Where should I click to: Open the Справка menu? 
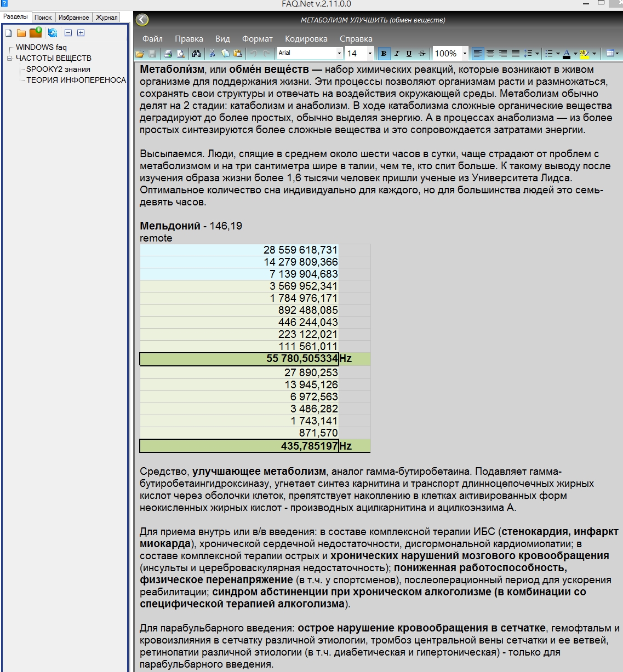pos(356,39)
